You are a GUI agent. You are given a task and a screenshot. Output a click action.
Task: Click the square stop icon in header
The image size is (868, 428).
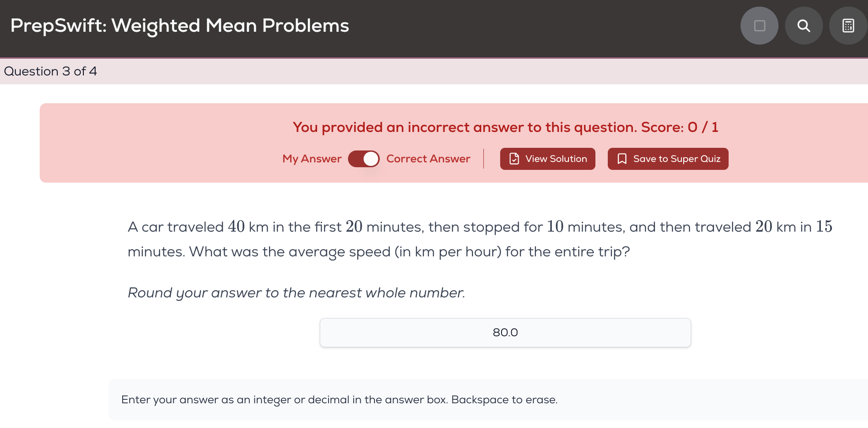(759, 26)
